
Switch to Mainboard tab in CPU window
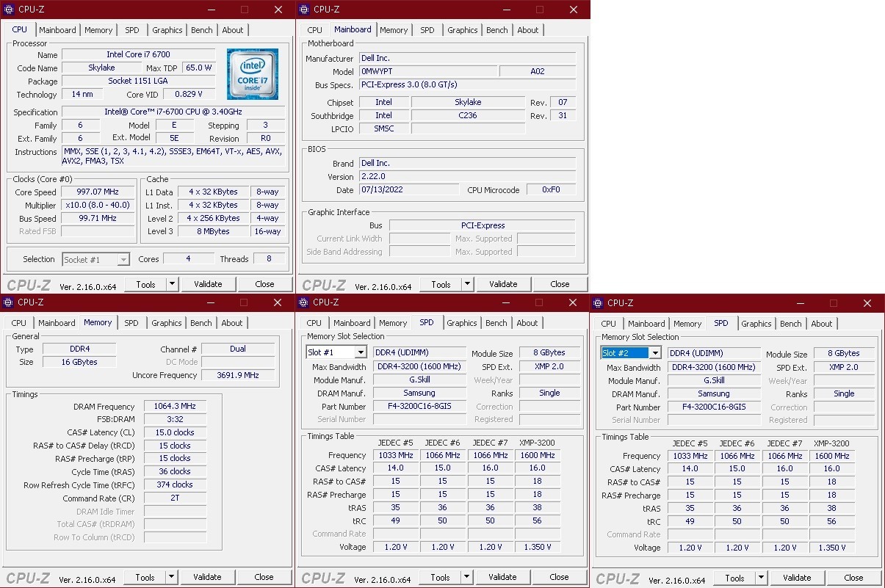click(x=57, y=30)
